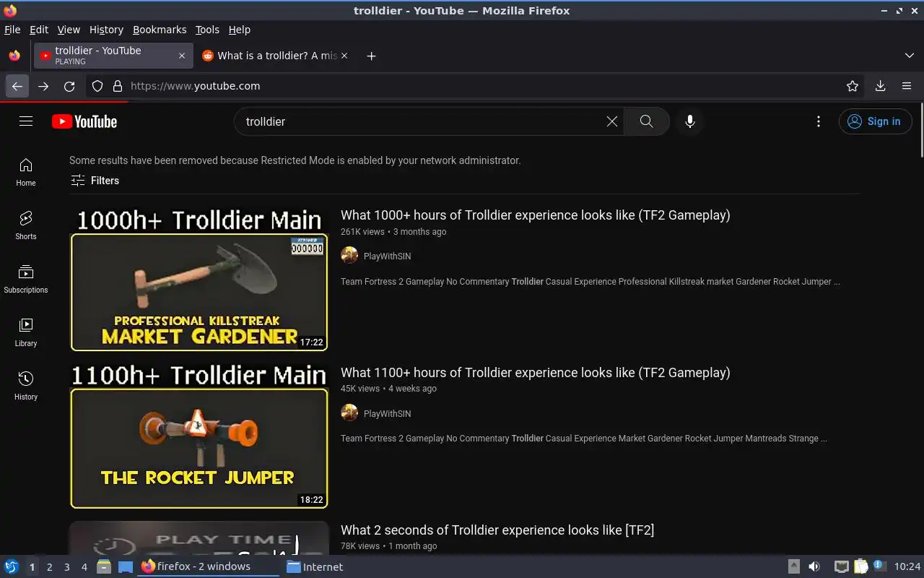Close the What is a trolldier tab
This screenshot has width=924, height=578.
pyautogui.click(x=344, y=56)
